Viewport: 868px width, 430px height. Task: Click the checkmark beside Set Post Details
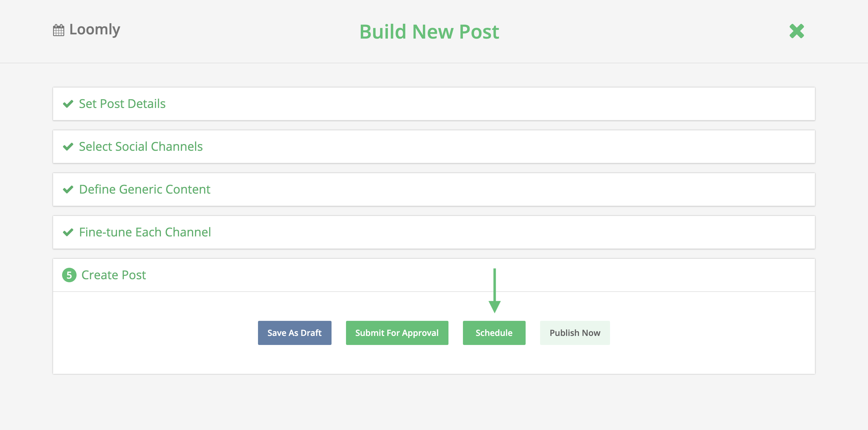pyautogui.click(x=68, y=104)
